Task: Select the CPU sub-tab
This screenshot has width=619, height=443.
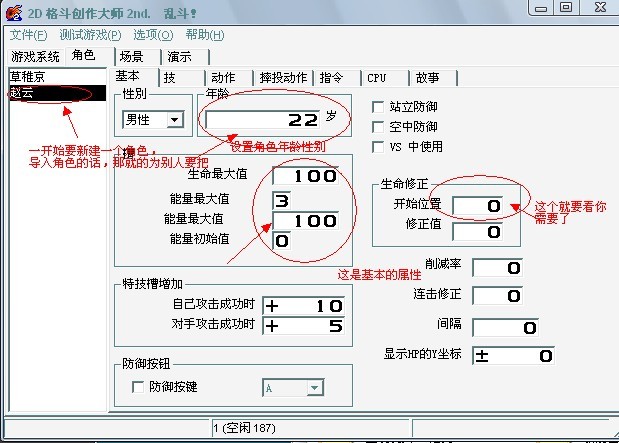Action: (x=385, y=78)
